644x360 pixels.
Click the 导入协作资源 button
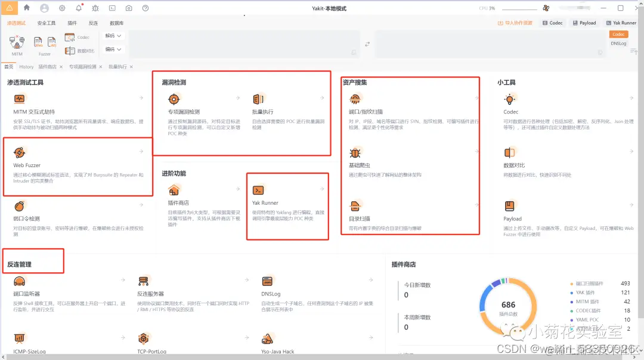click(x=515, y=23)
